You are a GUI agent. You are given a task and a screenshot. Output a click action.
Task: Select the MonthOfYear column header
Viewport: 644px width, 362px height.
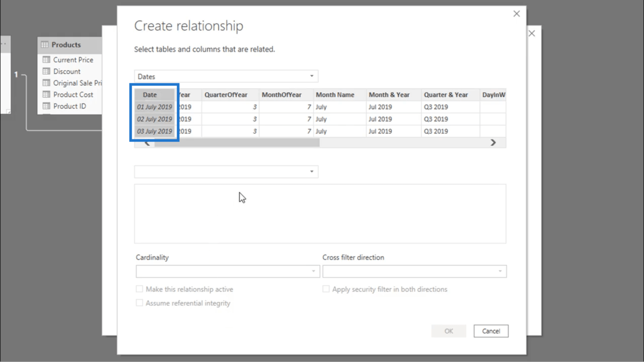286,95
